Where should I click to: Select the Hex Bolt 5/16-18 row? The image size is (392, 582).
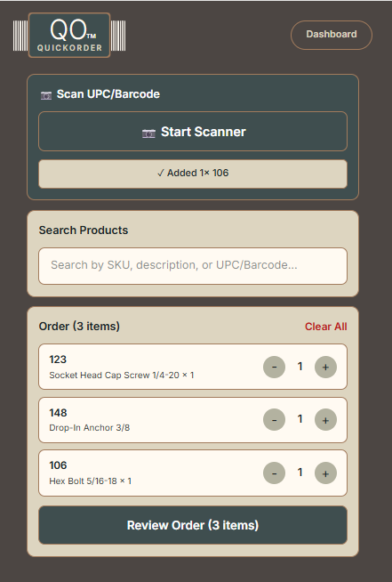tap(193, 473)
